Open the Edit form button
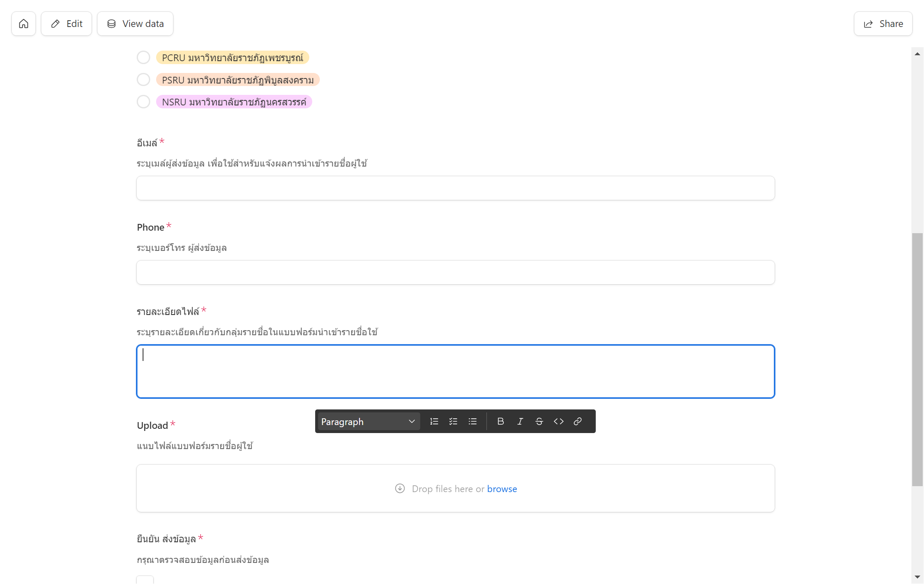924x584 pixels. [66, 24]
